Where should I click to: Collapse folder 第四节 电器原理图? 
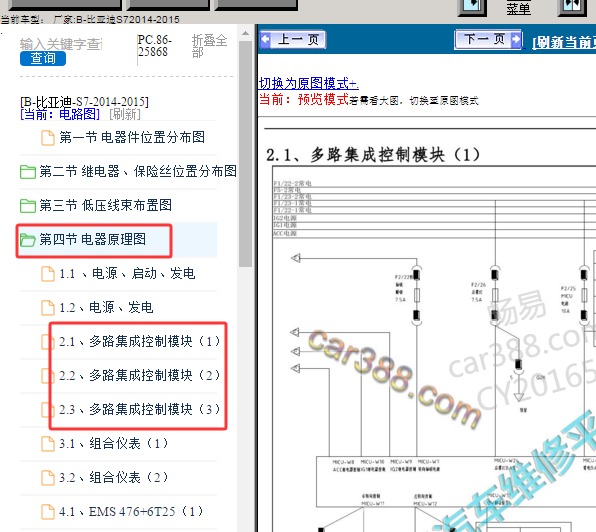pos(93,239)
